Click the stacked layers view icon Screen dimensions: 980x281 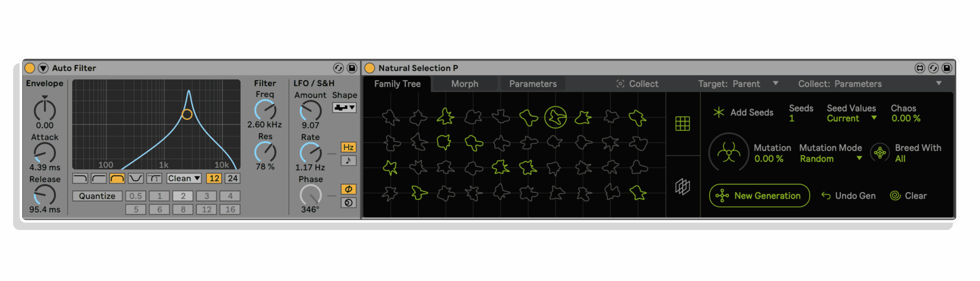(x=683, y=187)
